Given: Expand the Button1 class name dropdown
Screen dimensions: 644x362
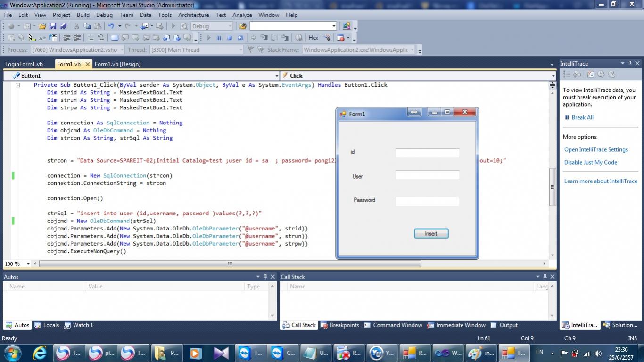Looking at the screenshot, I should pyautogui.click(x=277, y=76).
